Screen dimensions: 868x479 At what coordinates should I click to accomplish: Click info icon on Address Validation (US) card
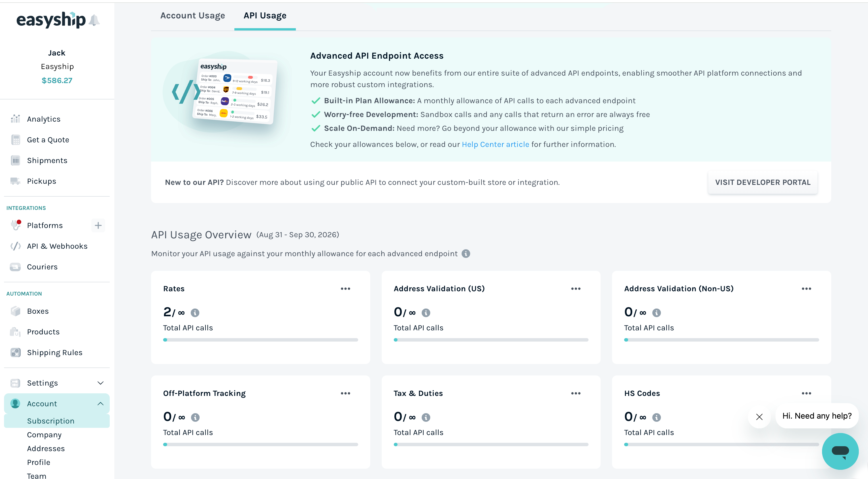click(426, 313)
